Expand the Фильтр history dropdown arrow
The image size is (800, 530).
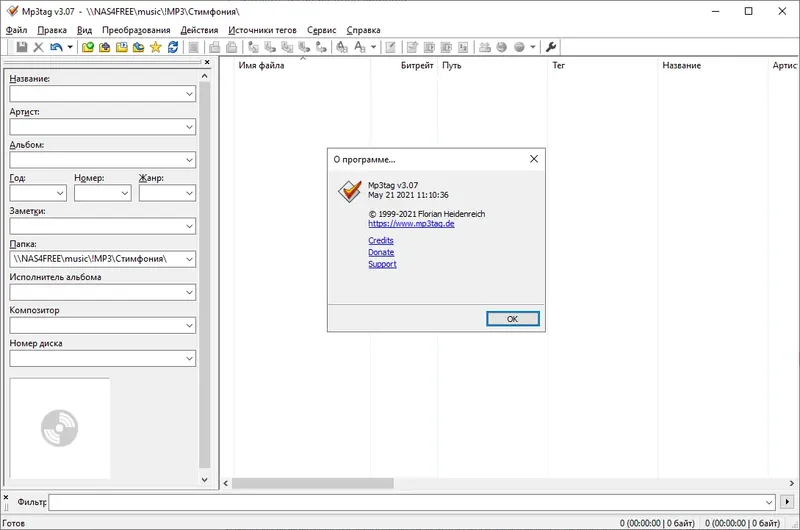[769, 502]
